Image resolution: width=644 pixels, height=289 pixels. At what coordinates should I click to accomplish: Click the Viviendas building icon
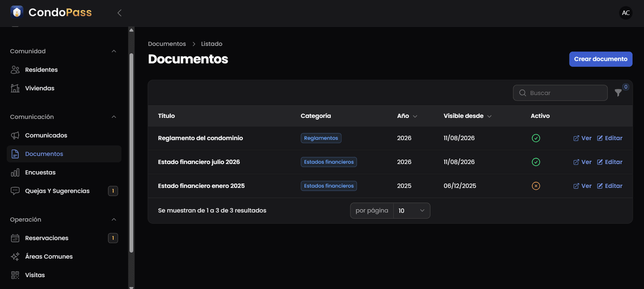pyautogui.click(x=15, y=88)
